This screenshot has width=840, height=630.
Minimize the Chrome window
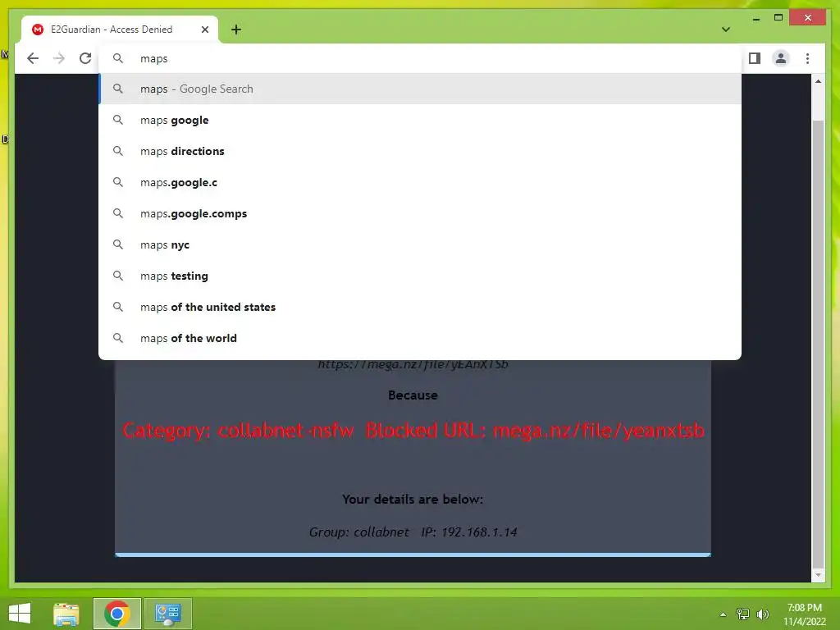tap(756, 18)
